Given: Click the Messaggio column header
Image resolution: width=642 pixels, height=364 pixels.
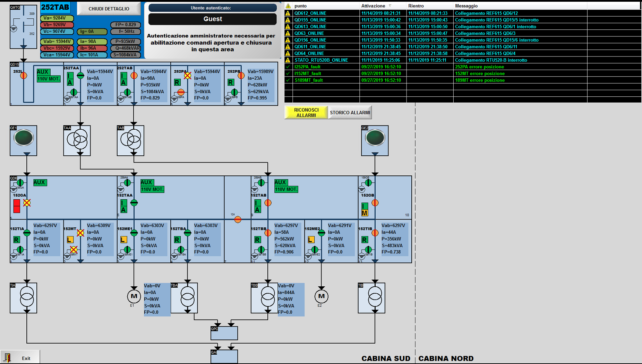Looking at the screenshot, I should (x=520, y=6).
